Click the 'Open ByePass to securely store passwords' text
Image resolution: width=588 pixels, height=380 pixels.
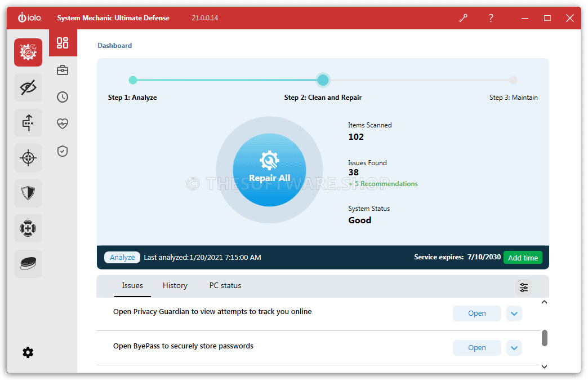[x=183, y=346]
